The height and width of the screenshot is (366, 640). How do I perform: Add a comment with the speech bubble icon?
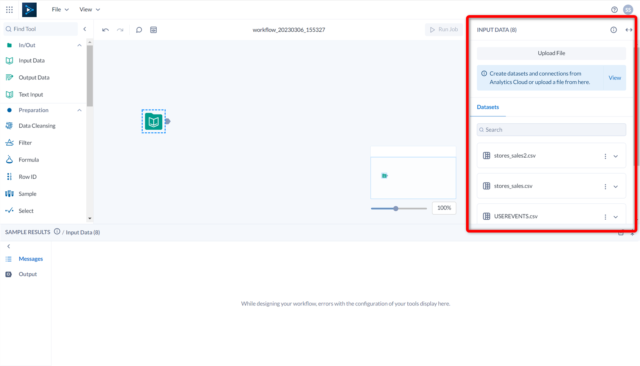(139, 30)
